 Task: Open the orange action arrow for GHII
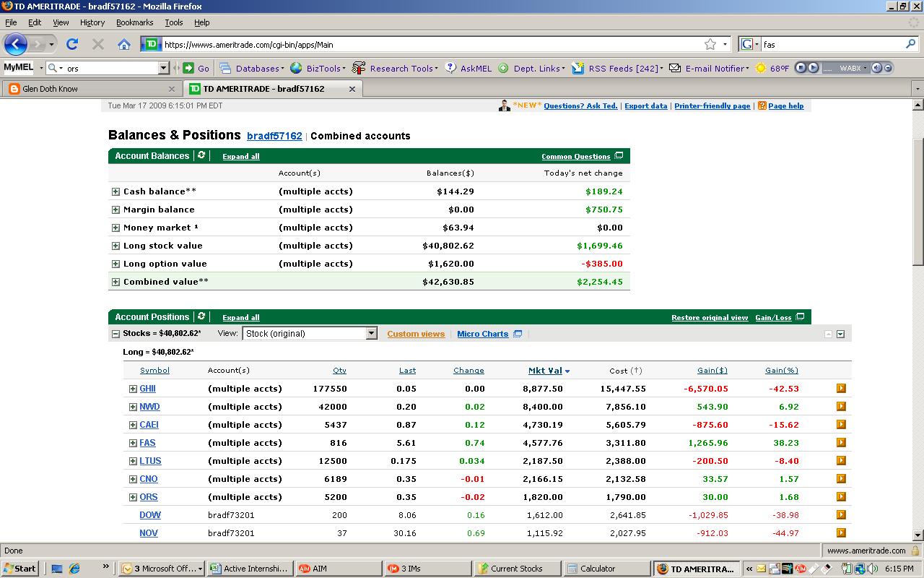pyautogui.click(x=841, y=389)
